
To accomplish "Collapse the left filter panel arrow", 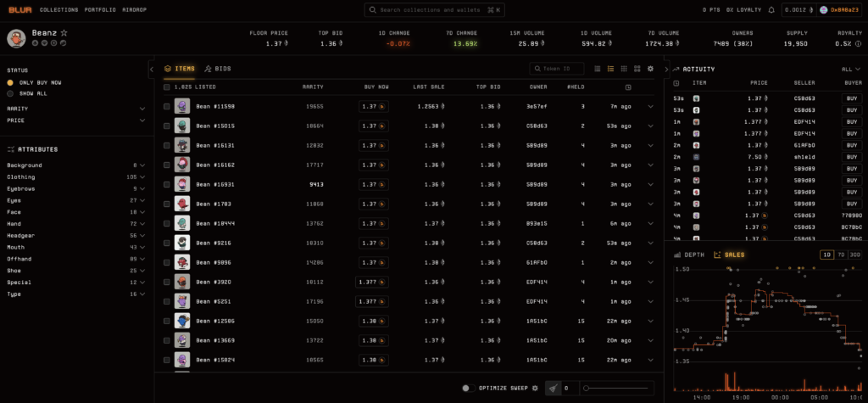I will coord(152,70).
